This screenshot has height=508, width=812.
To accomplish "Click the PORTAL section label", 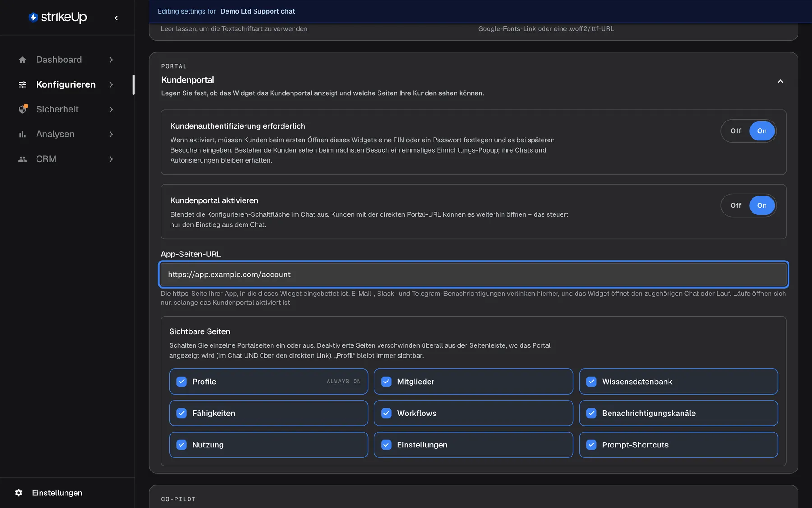I will 174,66.
